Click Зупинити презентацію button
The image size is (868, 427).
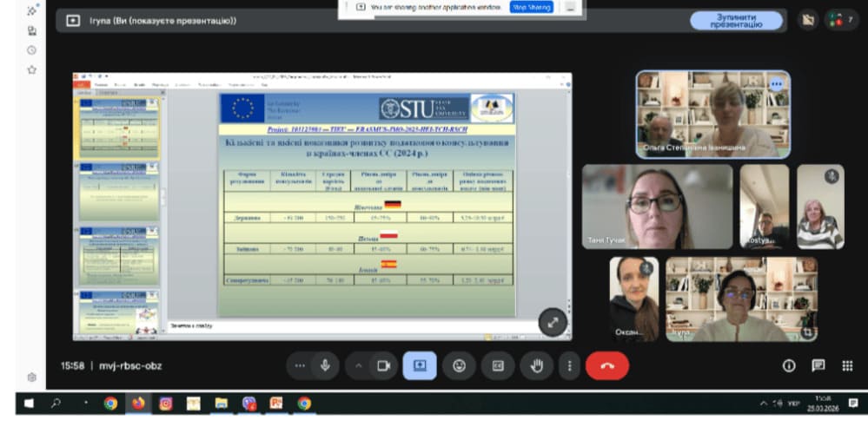click(x=736, y=21)
